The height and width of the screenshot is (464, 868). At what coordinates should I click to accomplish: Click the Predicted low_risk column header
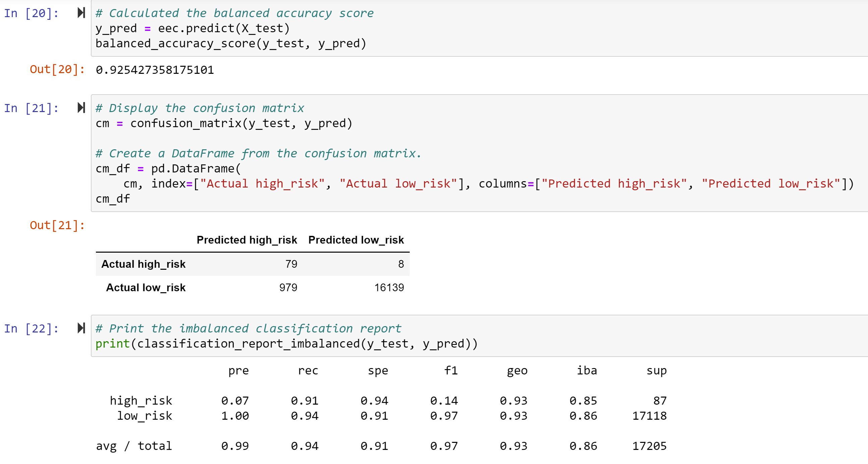point(356,240)
